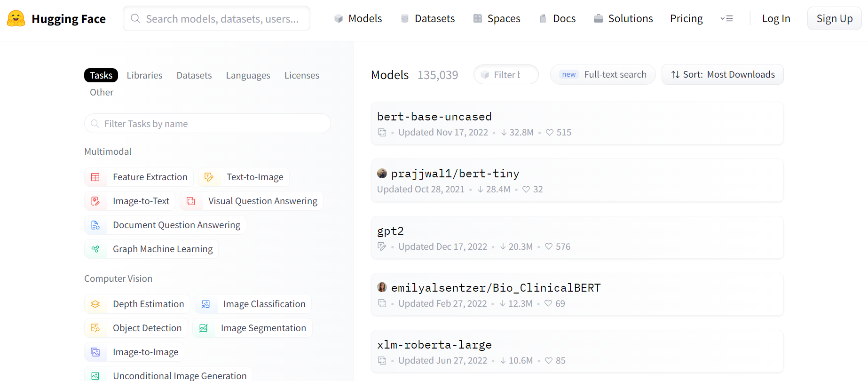
Task: Open the gpt2 model card
Action: [577, 238]
